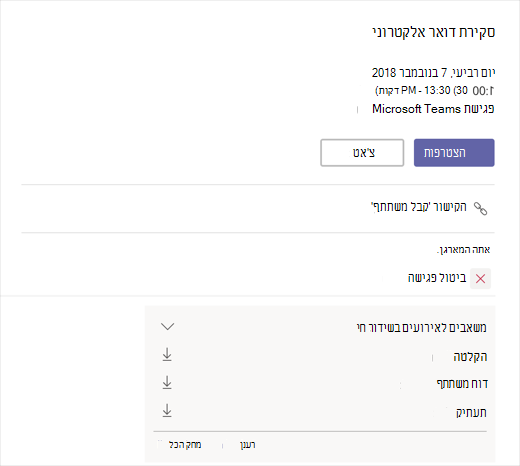Download the תעתיק (Transcript) file
The height and width of the screenshot is (466, 520).
[167, 411]
